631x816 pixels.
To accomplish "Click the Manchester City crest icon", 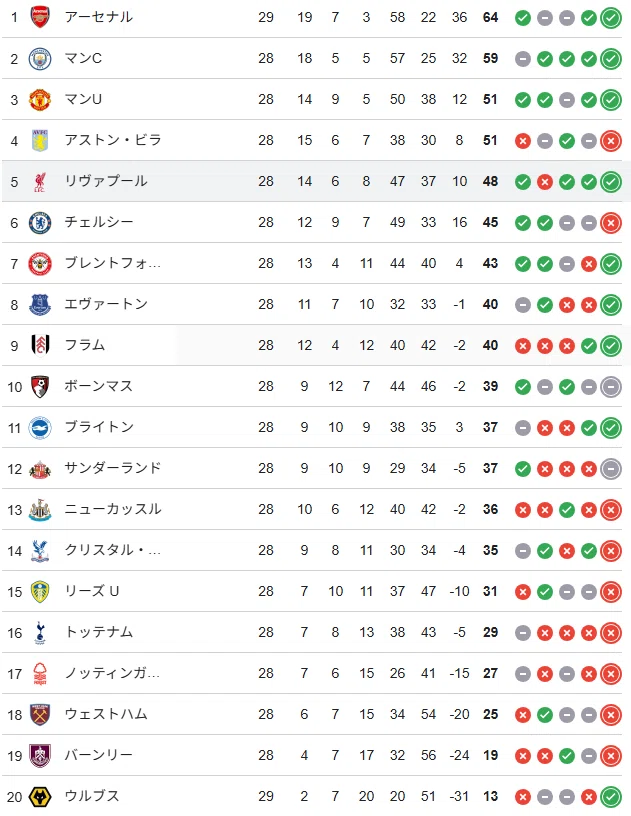I will 40,58.
